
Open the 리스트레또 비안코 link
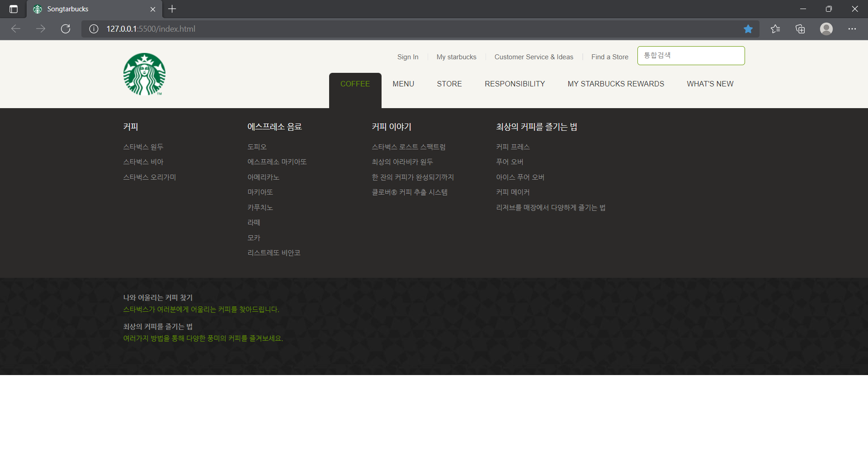click(274, 253)
